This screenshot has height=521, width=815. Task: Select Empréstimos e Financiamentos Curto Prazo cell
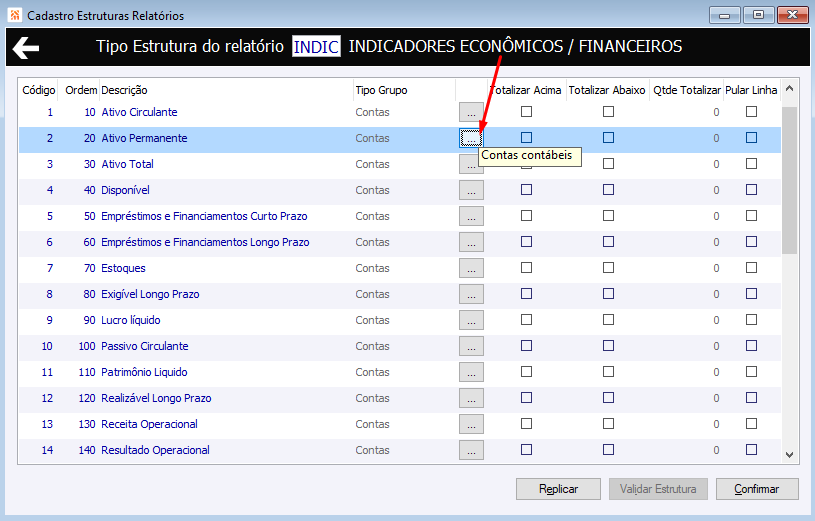204,216
